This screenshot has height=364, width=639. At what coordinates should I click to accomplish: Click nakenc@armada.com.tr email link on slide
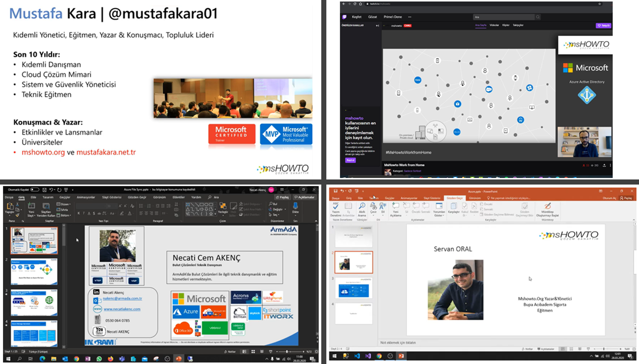[x=122, y=299]
